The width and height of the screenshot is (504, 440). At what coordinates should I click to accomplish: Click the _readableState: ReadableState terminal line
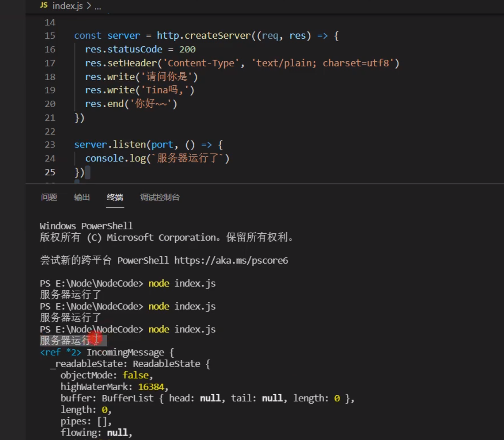pos(130,364)
